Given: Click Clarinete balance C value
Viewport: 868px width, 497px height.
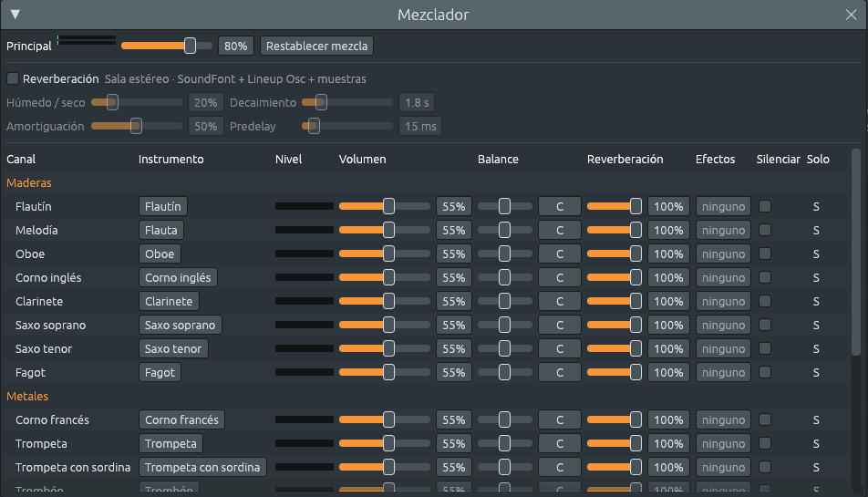Looking at the screenshot, I should click(560, 302).
